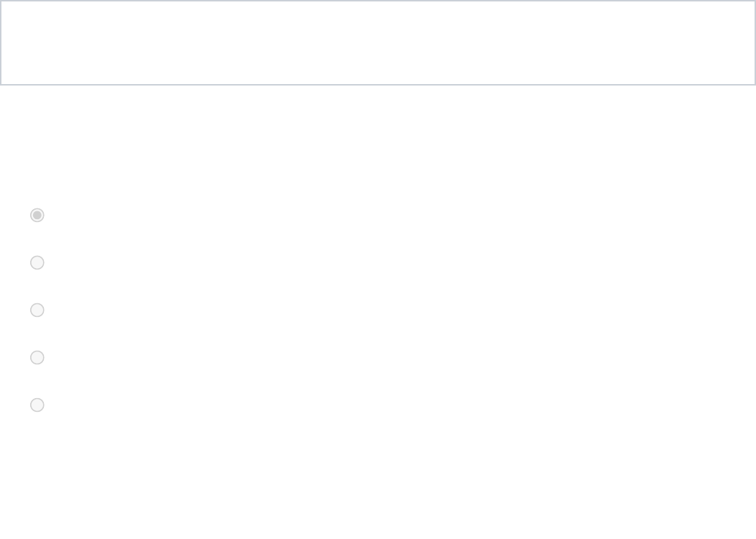This screenshot has width=756, height=539.
Task: Choose the radio button in the third row
Action: 37,310
